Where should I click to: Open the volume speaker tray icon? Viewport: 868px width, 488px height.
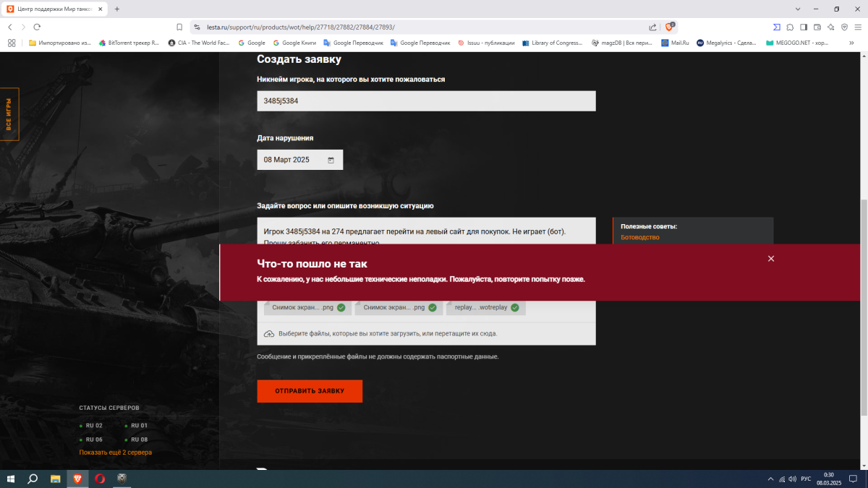(793, 479)
